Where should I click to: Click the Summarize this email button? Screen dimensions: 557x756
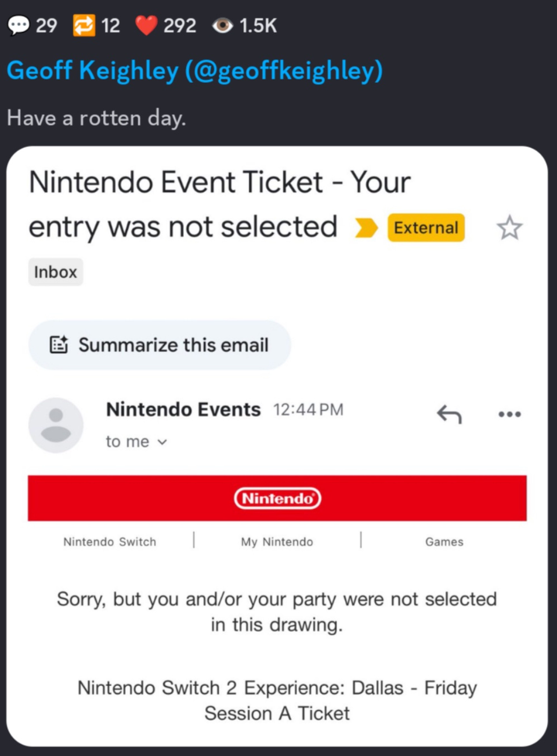point(159,345)
